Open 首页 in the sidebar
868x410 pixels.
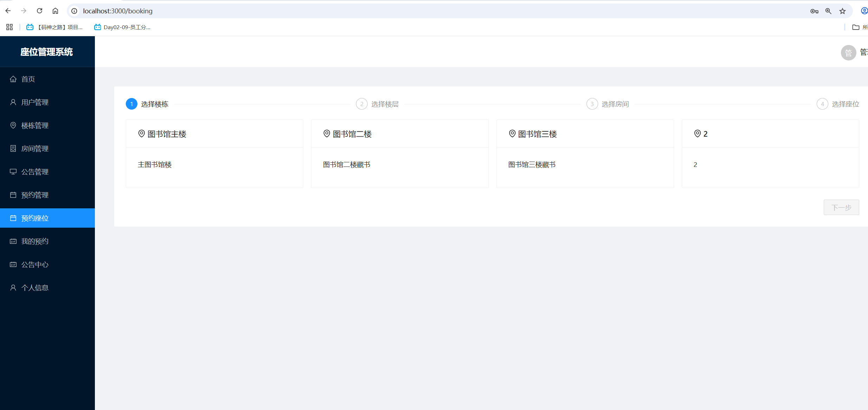tap(28, 79)
